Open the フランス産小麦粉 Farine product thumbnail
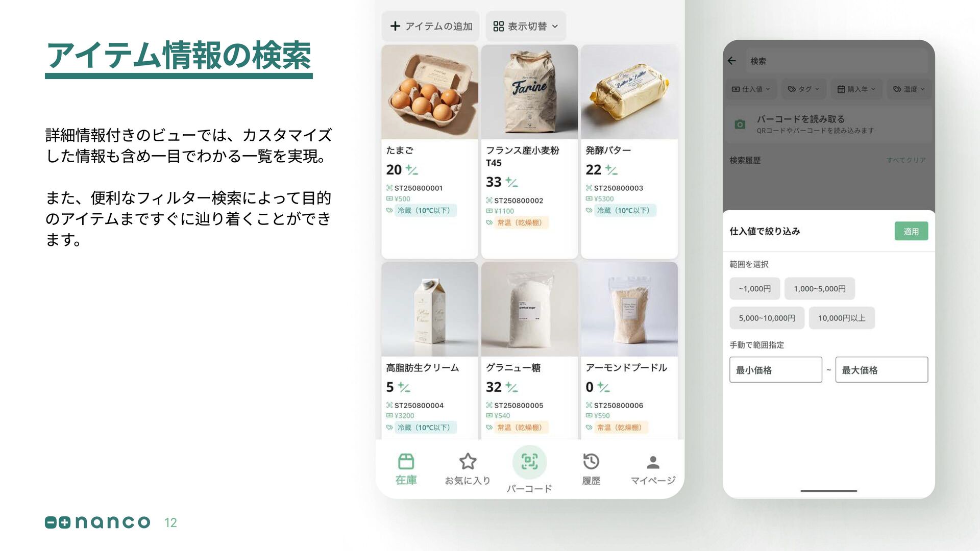 [529, 92]
